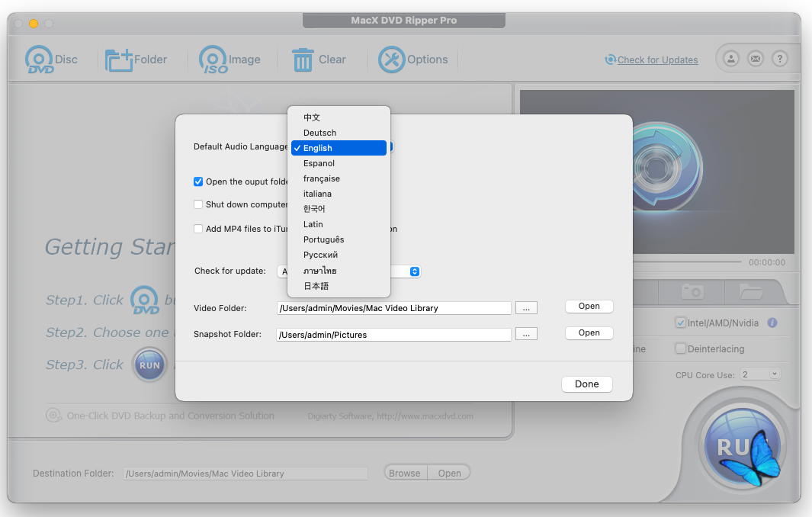Viewport: 812px width, 517px height.
Task: Check Add MP4 files to iTunes option
Action: [x=197, y=229]
